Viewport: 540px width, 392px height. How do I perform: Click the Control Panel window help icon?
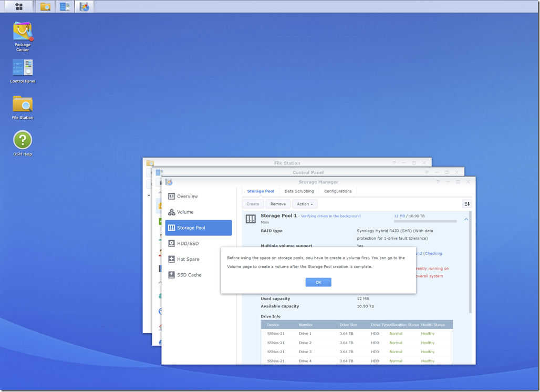coord(427,172)
